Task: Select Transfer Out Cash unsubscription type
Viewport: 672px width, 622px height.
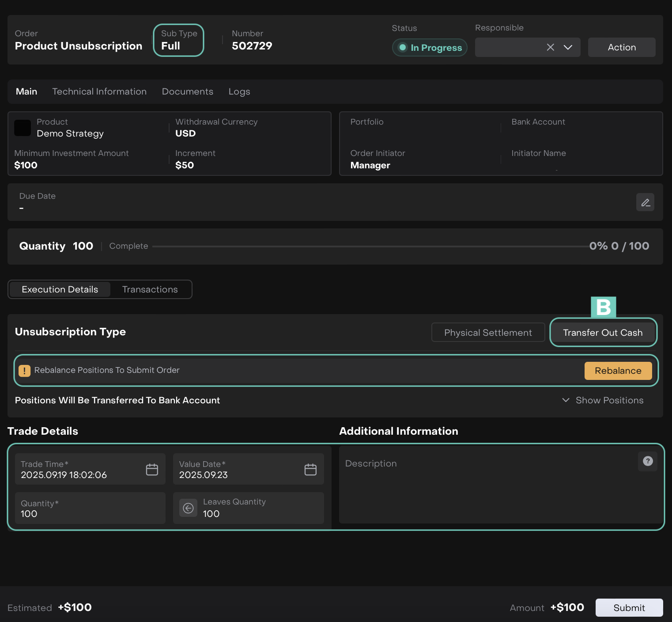Action: [603, 333]
